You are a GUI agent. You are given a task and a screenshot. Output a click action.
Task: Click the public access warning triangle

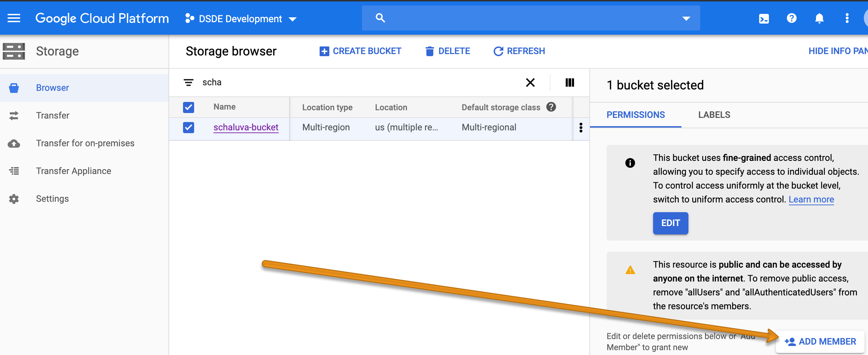point(630,270)
